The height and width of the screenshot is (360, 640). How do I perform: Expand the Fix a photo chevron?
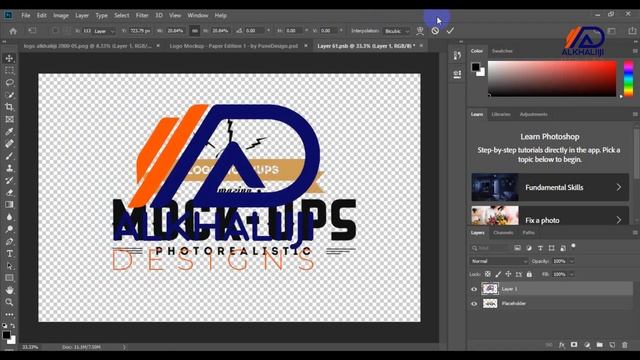(619, 220)
